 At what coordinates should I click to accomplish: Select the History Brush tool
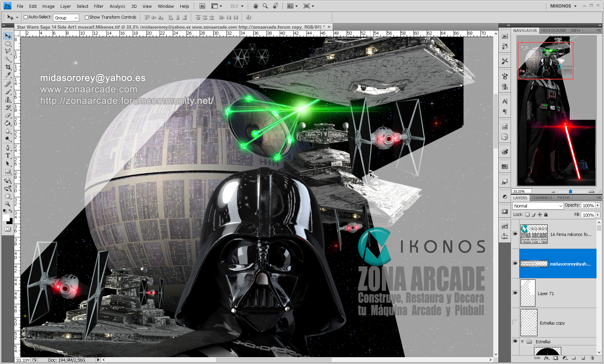pyautogui.click(x=8, y=107)
